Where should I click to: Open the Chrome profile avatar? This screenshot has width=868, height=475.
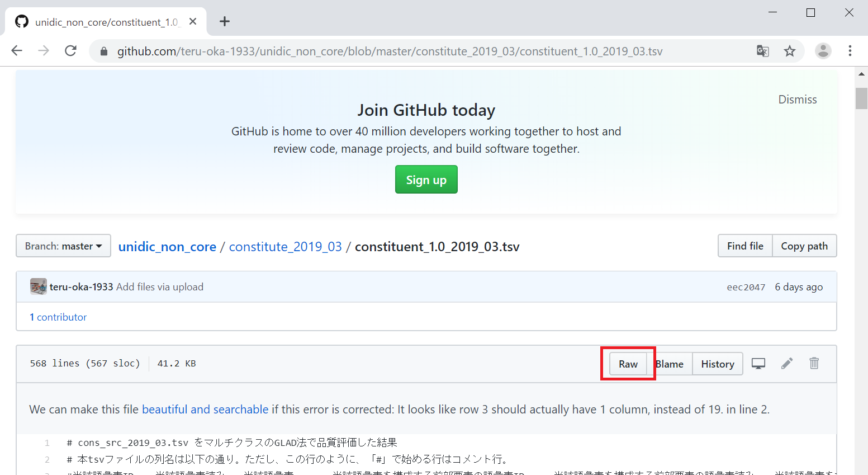tap(823, 51)
